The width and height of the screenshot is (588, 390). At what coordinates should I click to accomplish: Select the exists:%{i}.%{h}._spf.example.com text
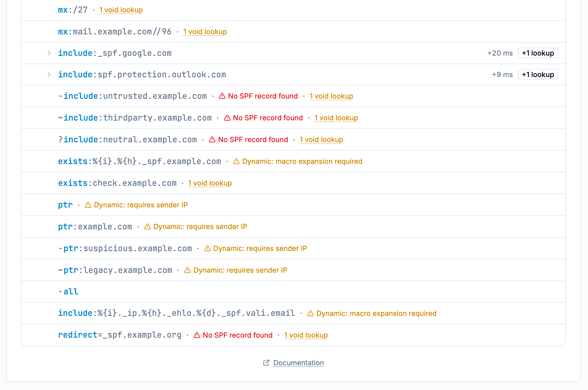coord(139,161)
